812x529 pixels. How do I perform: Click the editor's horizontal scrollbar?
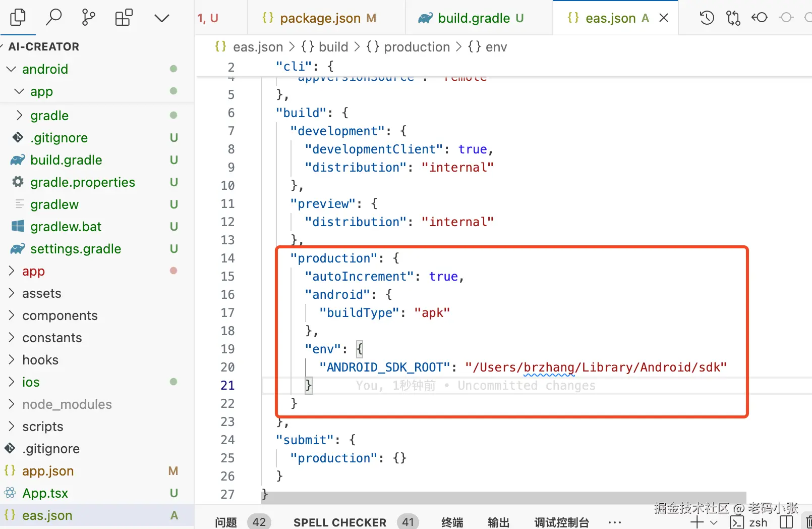click(503, 497)
